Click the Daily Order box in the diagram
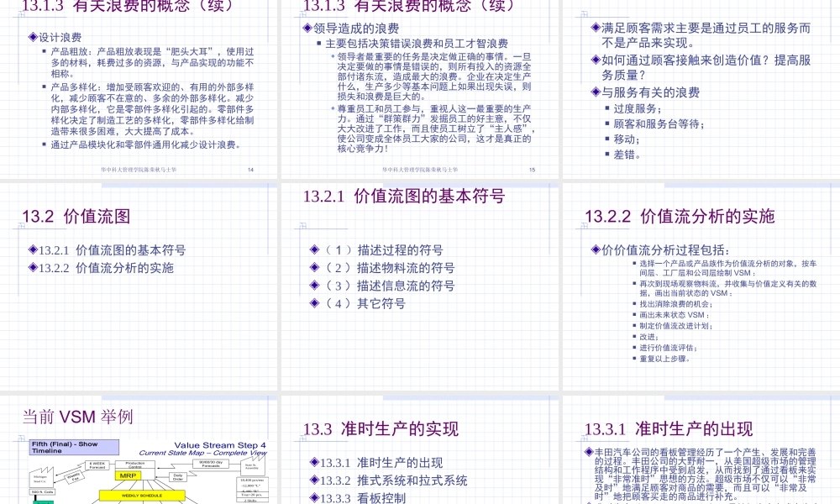 pyautogui.click(x=178, y=476)
